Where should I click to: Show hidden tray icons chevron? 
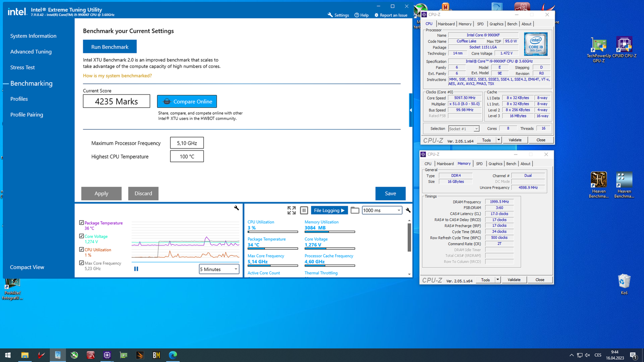[x=571, y=355]
